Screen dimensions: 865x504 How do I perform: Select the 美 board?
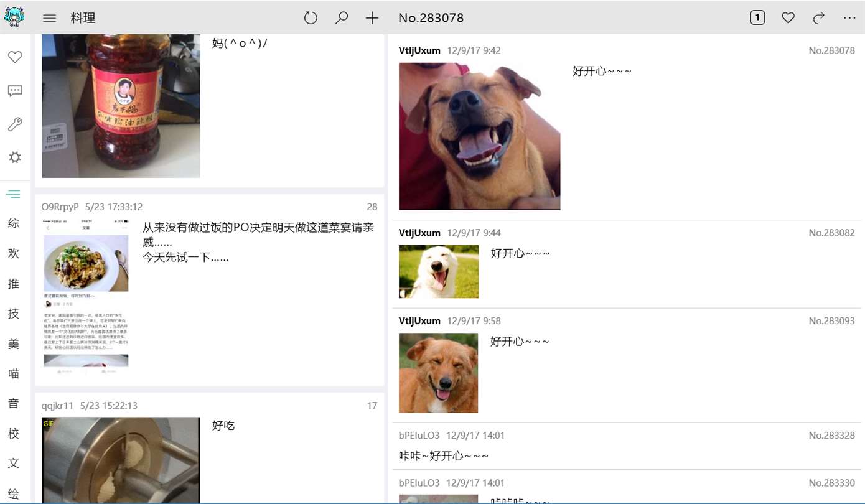[x=14, y=343]
